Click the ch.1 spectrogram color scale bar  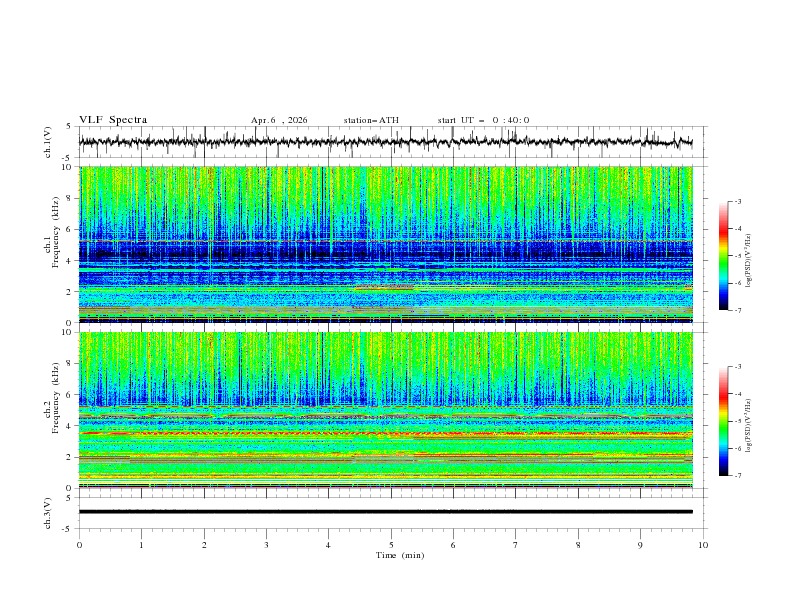(x=723, y=256)
